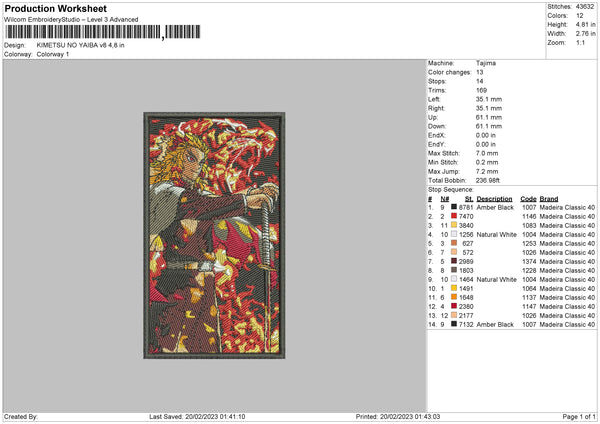
Task: Click the Code column header
Action: click(528, 199)
